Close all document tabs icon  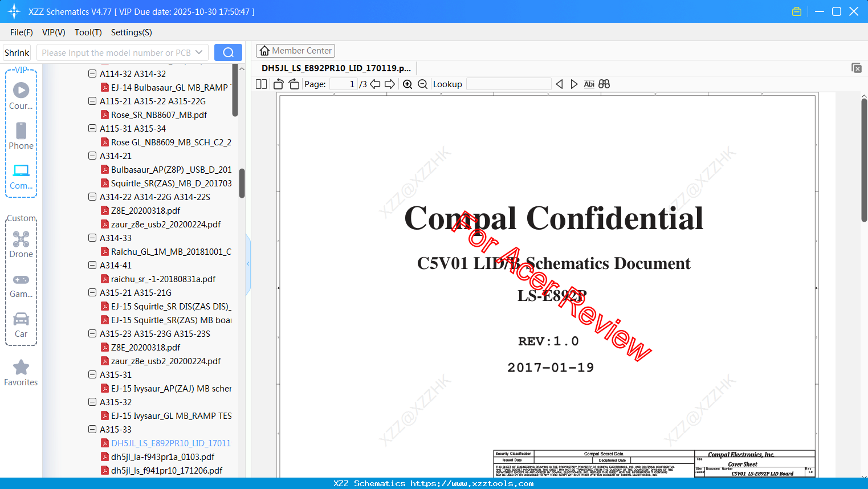point(856,68)
